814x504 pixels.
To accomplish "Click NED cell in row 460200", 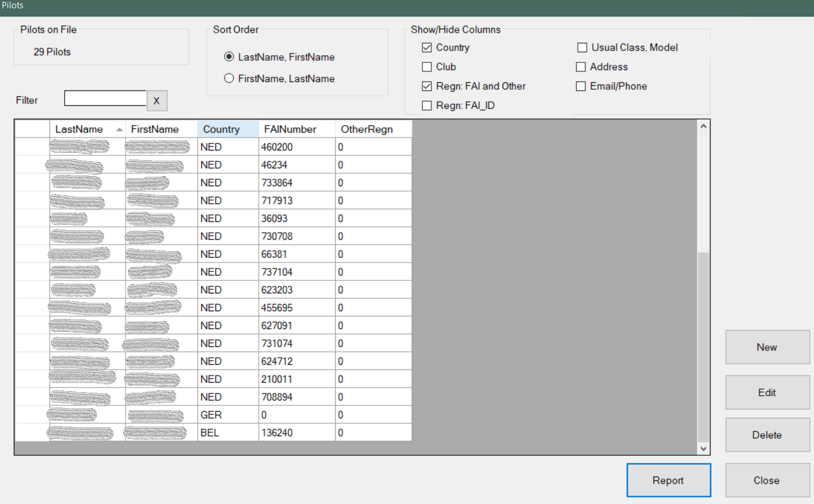I will click(x=228, y=147).
